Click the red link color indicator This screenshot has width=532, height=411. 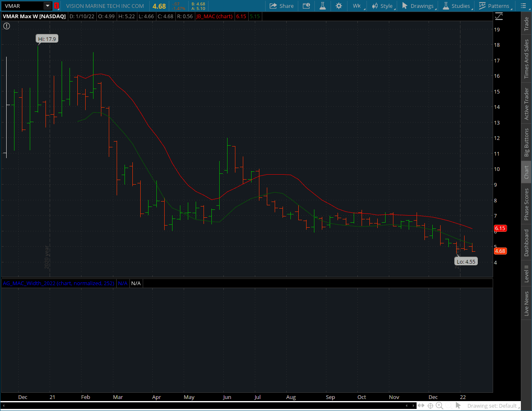point(56,6)
